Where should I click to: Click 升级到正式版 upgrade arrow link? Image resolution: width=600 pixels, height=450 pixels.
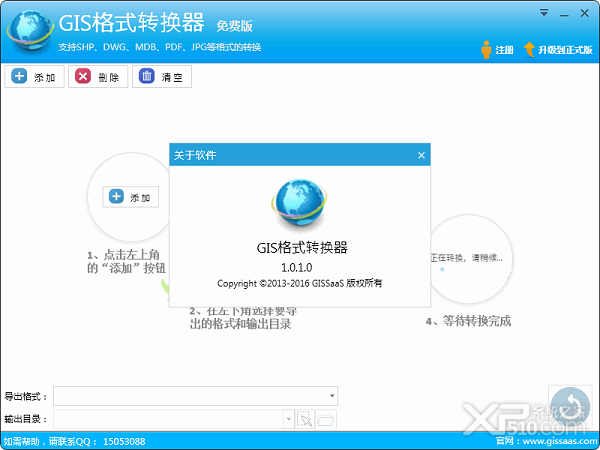pos(558,50)
